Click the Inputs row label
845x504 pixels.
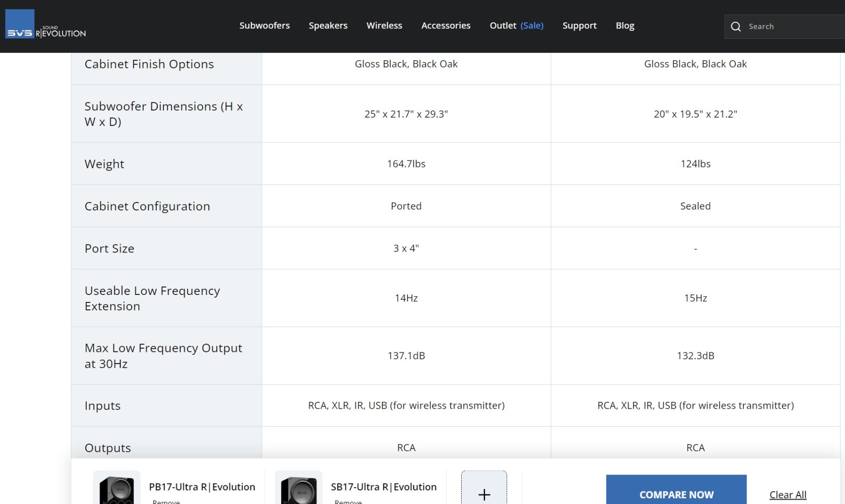(103, 406)
